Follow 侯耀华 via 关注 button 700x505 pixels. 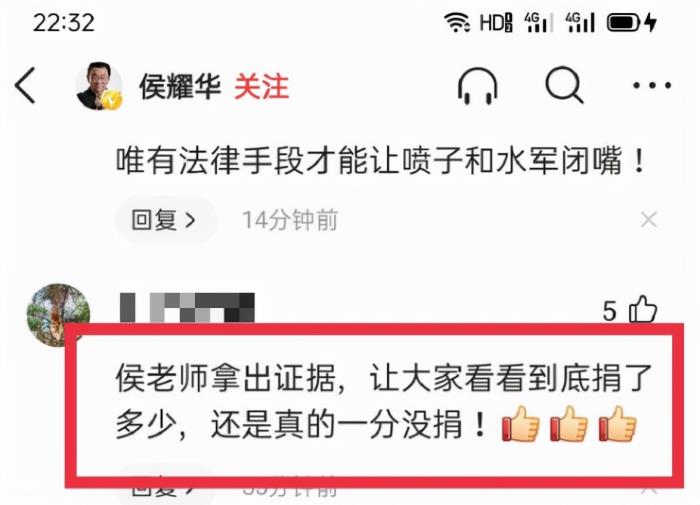(262, 86)
